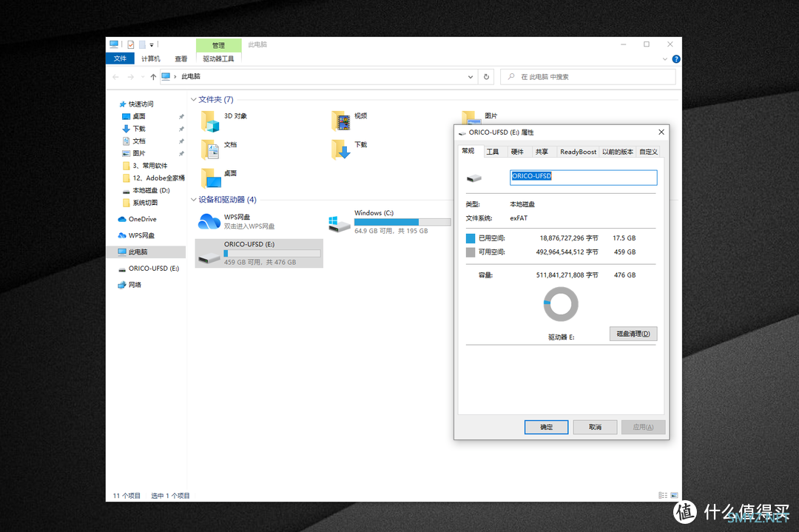Click the ORICO-UFSD volume label field
Screen dimensions: 799x532
tap(584, 178)
